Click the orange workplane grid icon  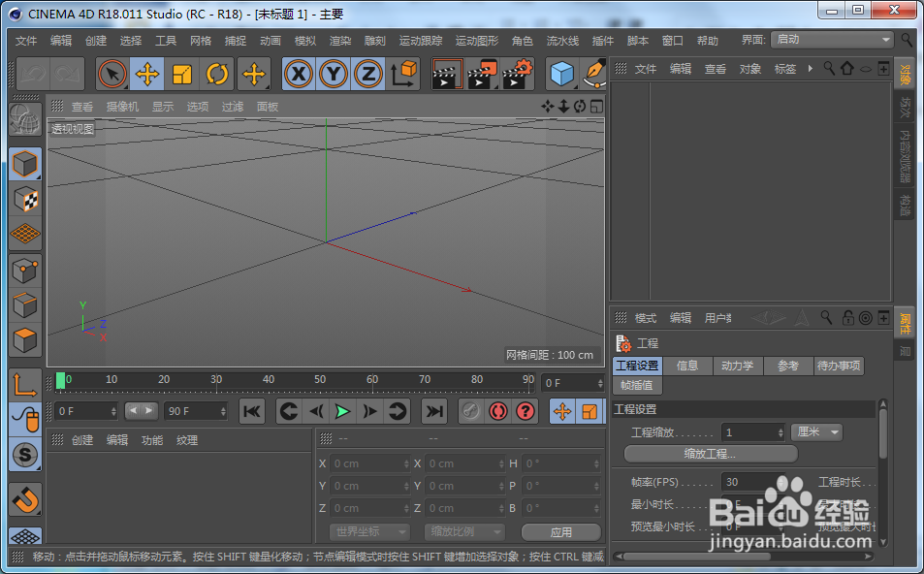point(25,234)
